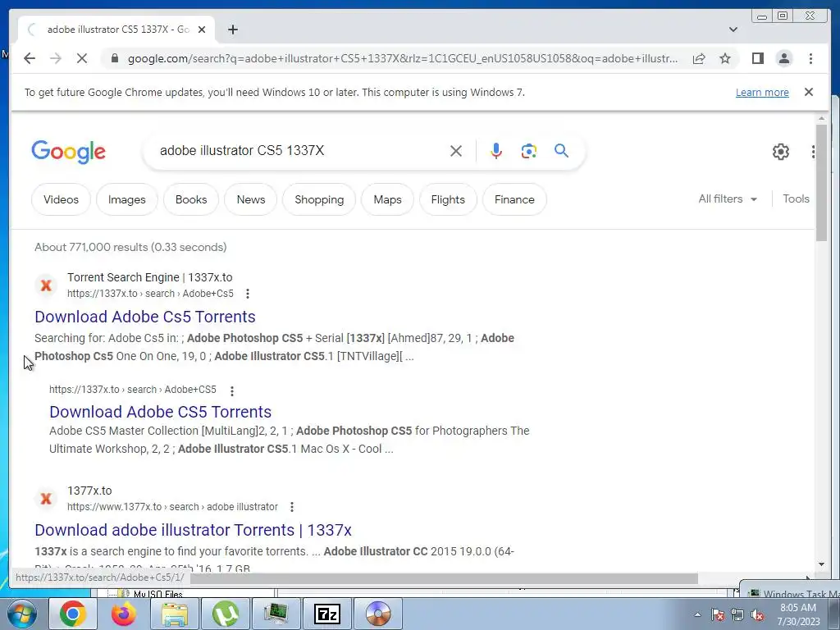This screenshot has height=630, width=840.
Task: Click the 1377x.to result favicon
Action: [46, 499]
